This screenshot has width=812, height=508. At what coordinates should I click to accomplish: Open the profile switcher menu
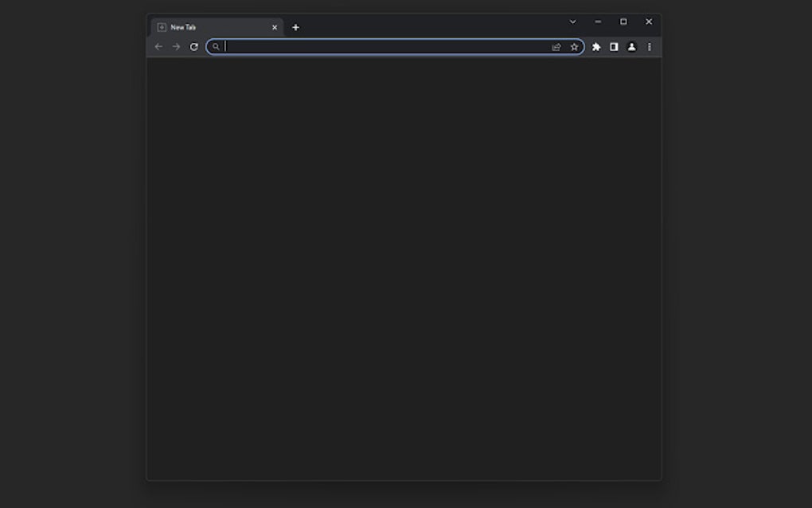(631, 47)
